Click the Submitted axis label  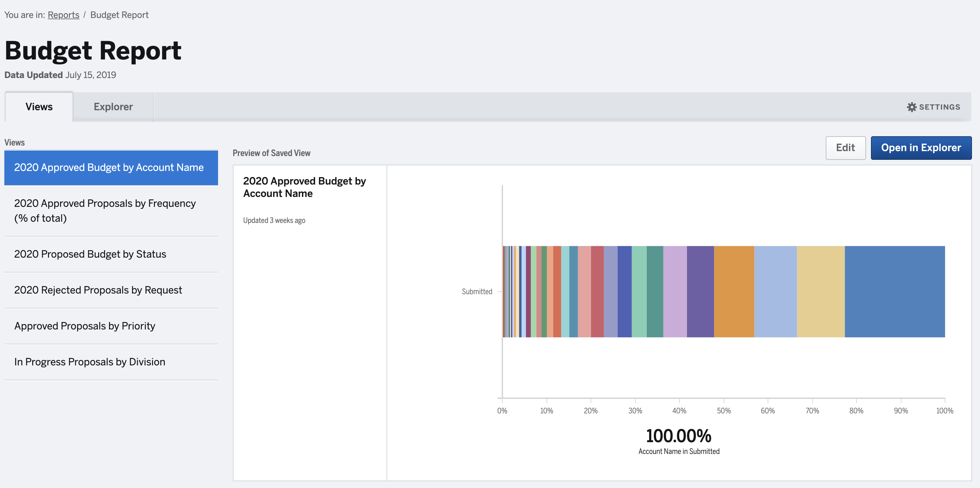coord(477,292)
